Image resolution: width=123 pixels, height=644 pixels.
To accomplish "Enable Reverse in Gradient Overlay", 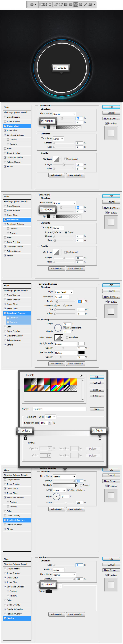I will 81,485.
